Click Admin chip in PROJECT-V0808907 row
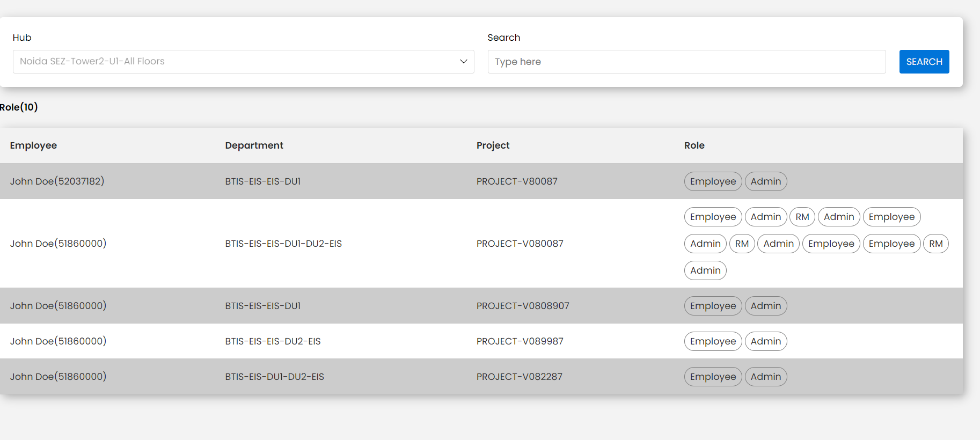 click(x=765, y=306)
